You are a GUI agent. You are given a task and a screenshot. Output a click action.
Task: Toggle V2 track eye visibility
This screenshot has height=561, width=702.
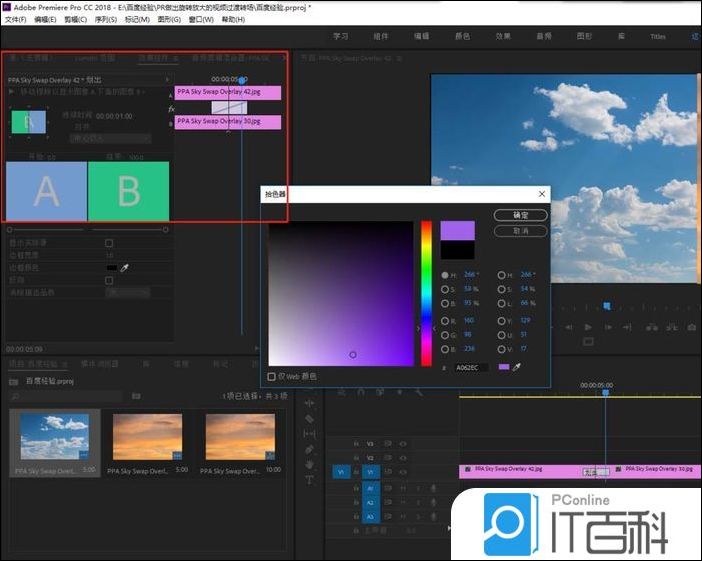404,457
